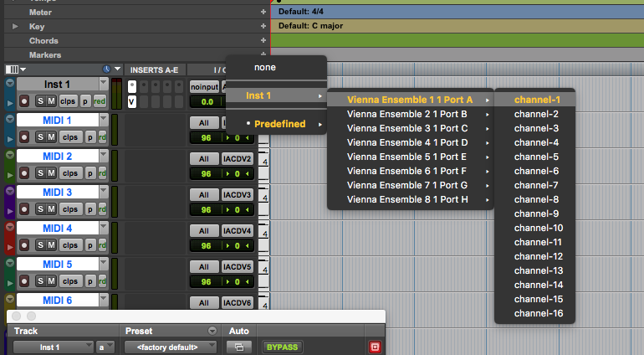
Task: Add a Chord with plus icon
Action: coord(263,40)
